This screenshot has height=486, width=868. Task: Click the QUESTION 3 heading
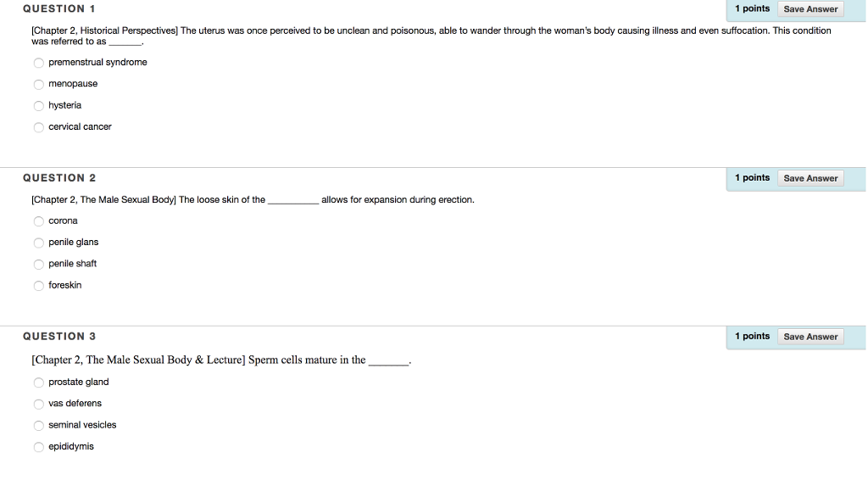pyautogui.click(x=59, y=337)
